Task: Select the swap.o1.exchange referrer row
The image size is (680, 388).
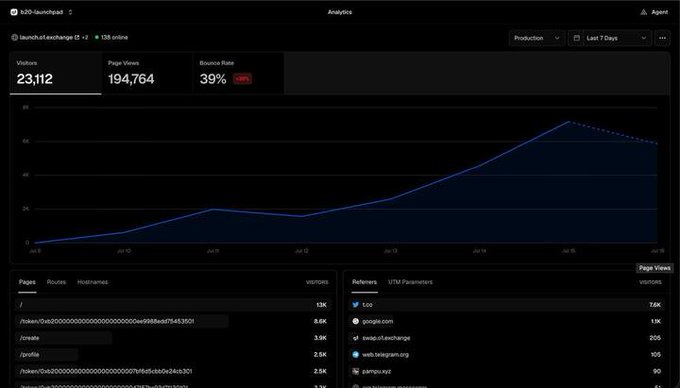Action: 507,338
